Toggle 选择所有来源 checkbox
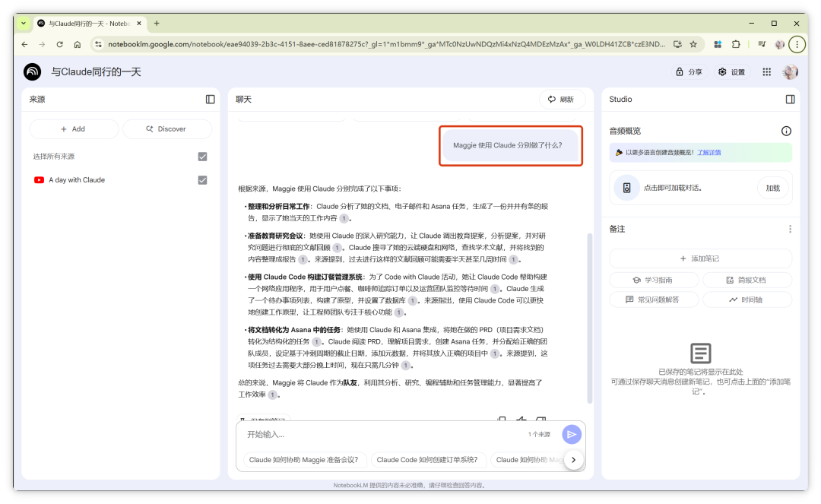The height and width of the screenshot is (504, 821). coord(203,157)
